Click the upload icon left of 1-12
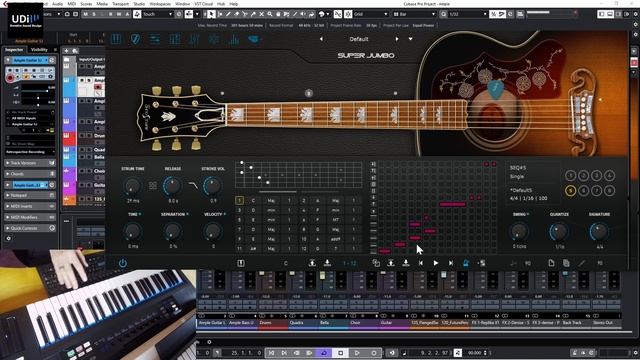This screenshot has width=640, height=360. 312,263
